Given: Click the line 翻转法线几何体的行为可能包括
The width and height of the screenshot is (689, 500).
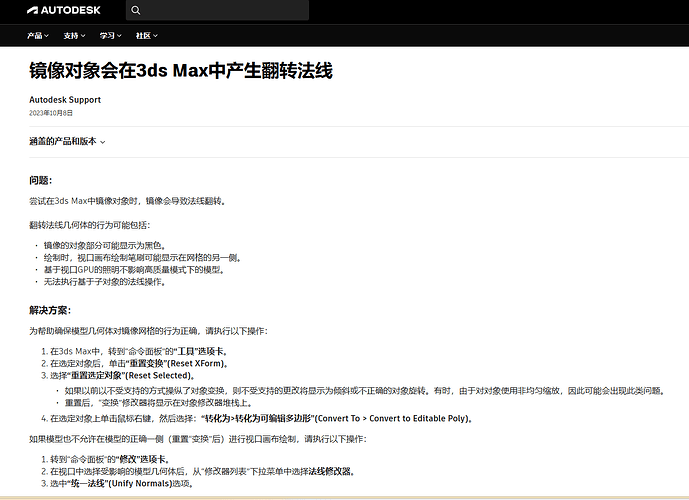Looking at the screenshot, I should 90,225.
